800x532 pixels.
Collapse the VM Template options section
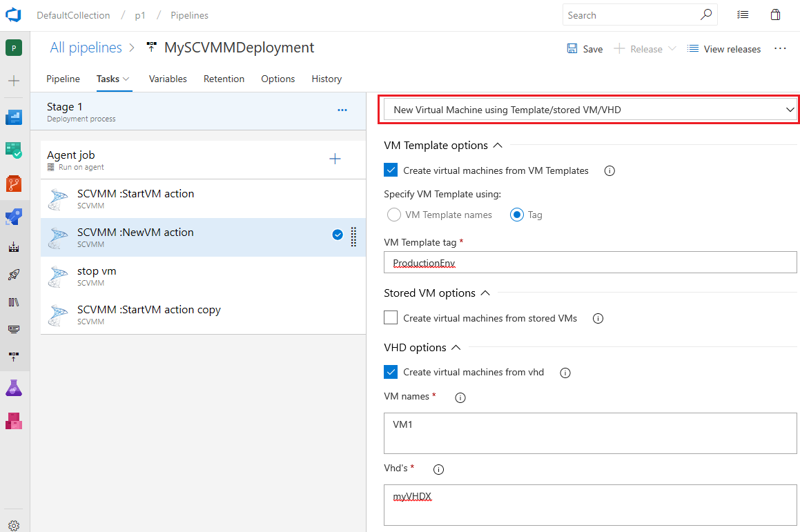click(498, 146)
